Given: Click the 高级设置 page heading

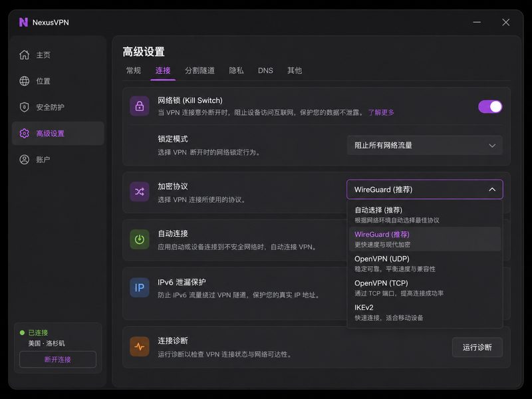Looking at the screenshot, I should pyautogui.click(x=144, y=52).
